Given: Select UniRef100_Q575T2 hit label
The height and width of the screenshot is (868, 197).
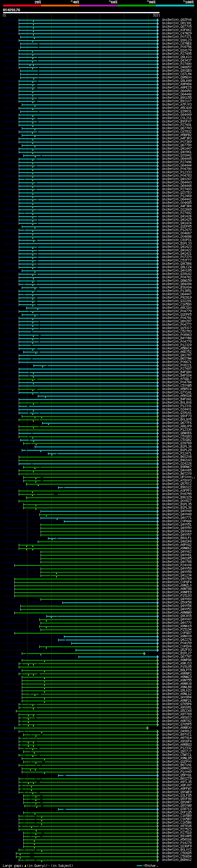Looking at the screenshot, I should [176, 484].
